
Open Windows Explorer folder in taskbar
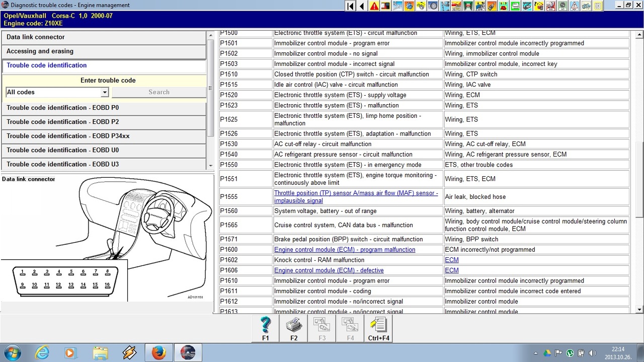[100, 352]
